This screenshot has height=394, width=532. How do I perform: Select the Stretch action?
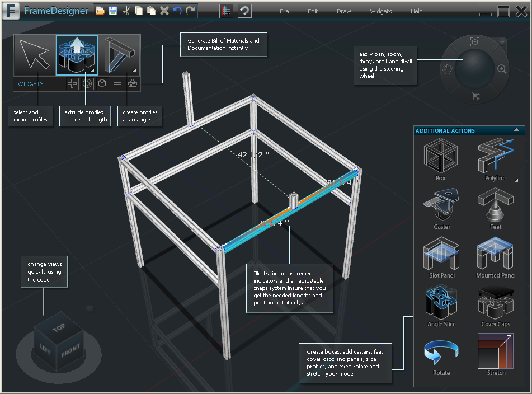click(496, 354)
